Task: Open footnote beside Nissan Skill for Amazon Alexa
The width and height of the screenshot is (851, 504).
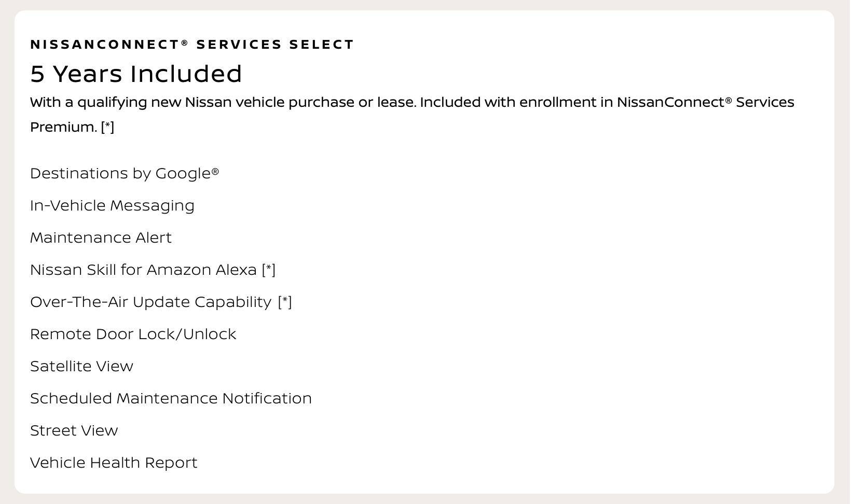Action: (x=269, y=270)
